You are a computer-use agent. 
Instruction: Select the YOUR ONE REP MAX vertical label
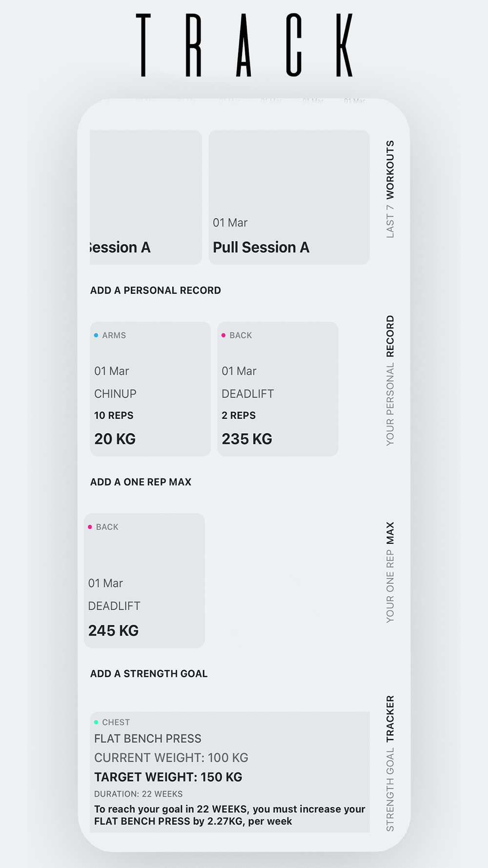390,572
